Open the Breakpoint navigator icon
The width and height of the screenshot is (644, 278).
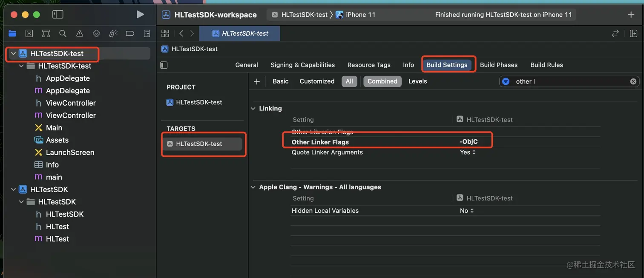[130, 33]
